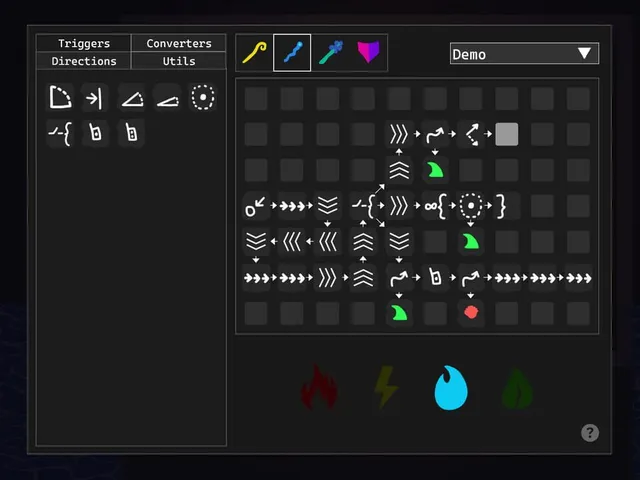This screenshot has height=480, width=640.
Task: Select the blue wavy wand slot
Action: [x=292, y=53]
